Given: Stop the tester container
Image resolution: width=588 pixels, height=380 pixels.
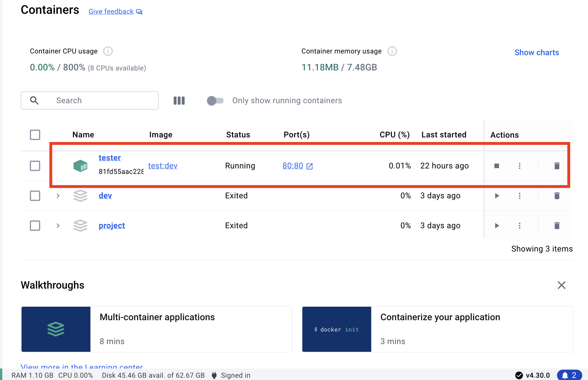Looking at the screenshot, I should pos(497,166).
